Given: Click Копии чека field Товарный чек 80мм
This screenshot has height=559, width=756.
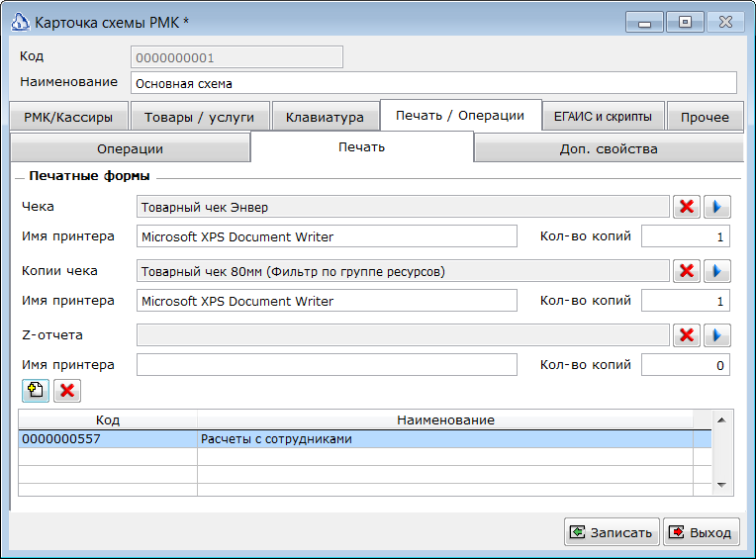Looking at the screenshot, I should pos(403,271).
